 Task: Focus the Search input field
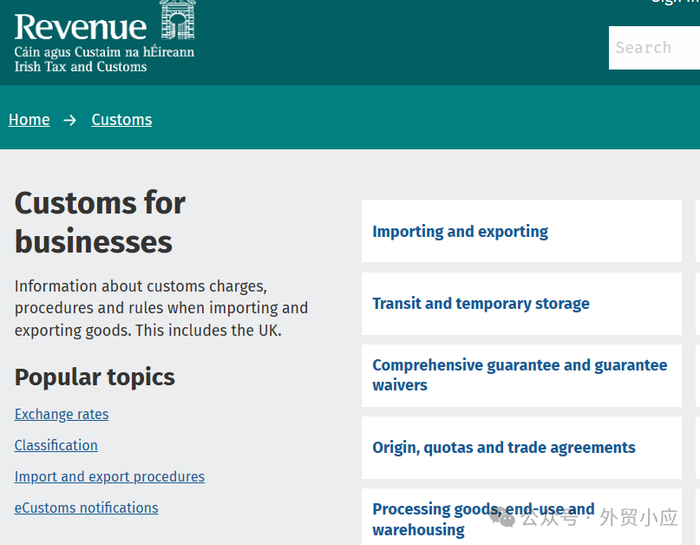tap(653, 47)
